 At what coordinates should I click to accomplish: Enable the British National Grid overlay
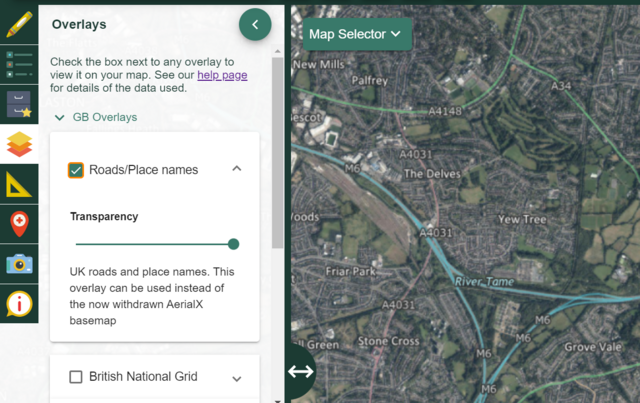(x=76, y=377)
